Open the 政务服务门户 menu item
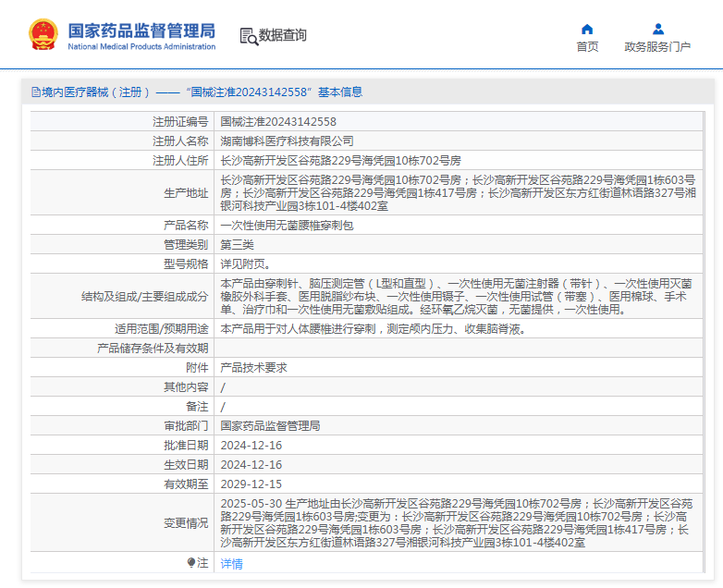 point(657,47)
